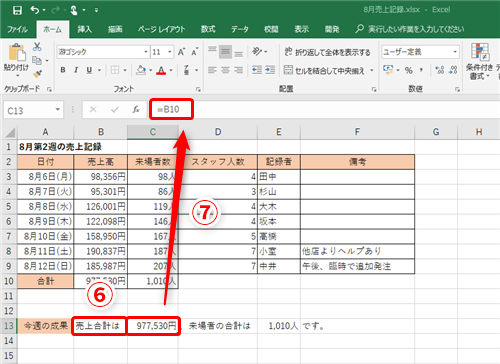Viewport: 500px width, 364px height.
Task: Toggle Italic formatting
Action: (x=76, y=70)
